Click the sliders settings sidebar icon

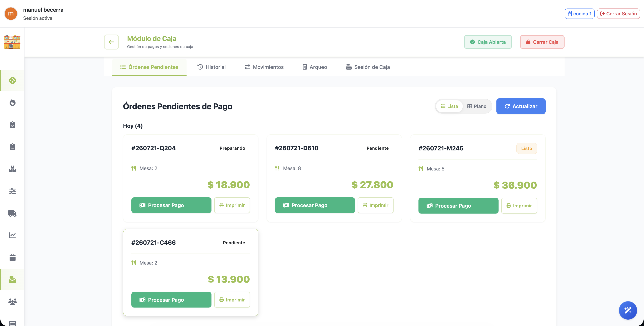point(13,191)
